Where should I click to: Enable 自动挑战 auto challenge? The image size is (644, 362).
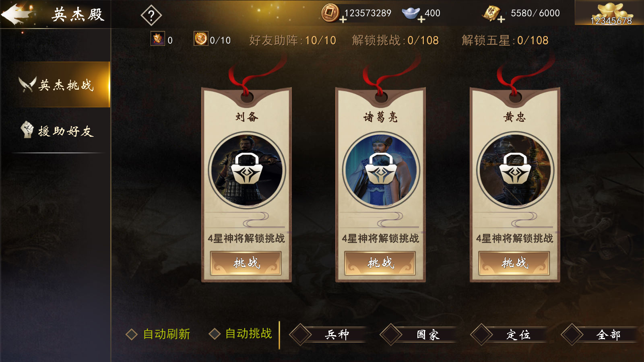(241, 334)
